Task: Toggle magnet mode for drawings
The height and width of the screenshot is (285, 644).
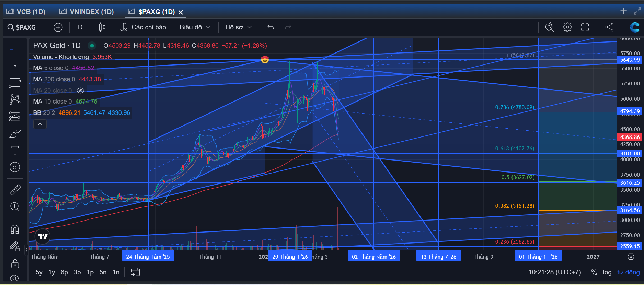Action: pos(15,229)
